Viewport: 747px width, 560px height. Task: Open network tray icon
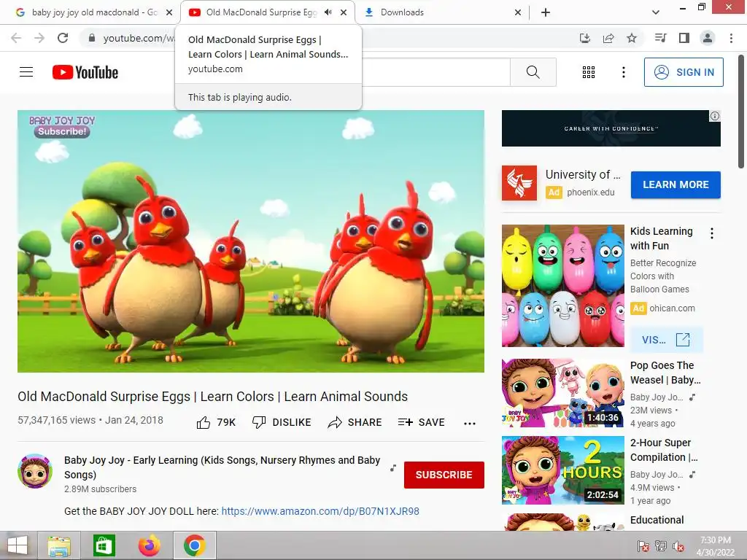661,546
